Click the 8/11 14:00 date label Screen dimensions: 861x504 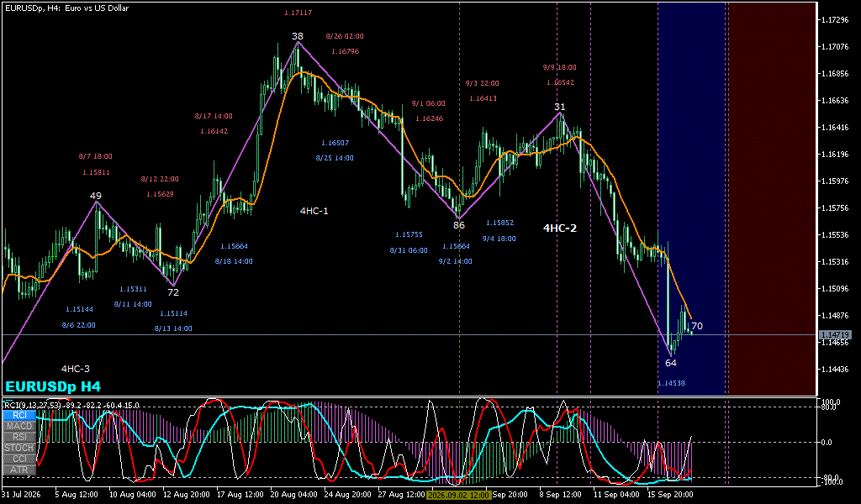tap(133, 304)
